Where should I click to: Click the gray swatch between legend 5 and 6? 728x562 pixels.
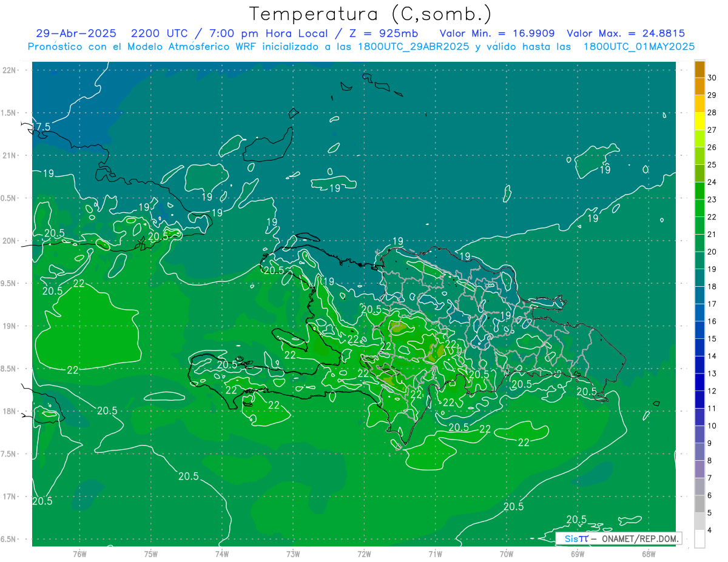click(x=699, y=504)
